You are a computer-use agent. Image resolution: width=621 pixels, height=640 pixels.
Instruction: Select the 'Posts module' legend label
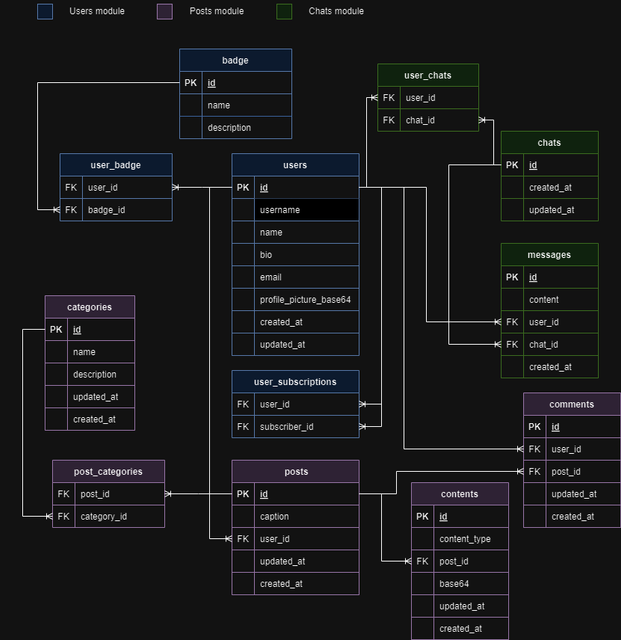click(216, 11)
